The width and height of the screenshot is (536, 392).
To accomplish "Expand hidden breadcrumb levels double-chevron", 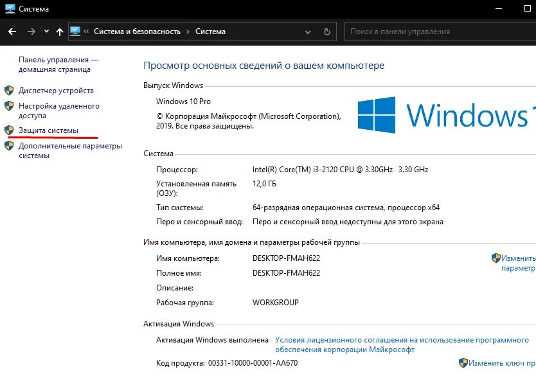I will pyautogui.click(x=87, y=31).
